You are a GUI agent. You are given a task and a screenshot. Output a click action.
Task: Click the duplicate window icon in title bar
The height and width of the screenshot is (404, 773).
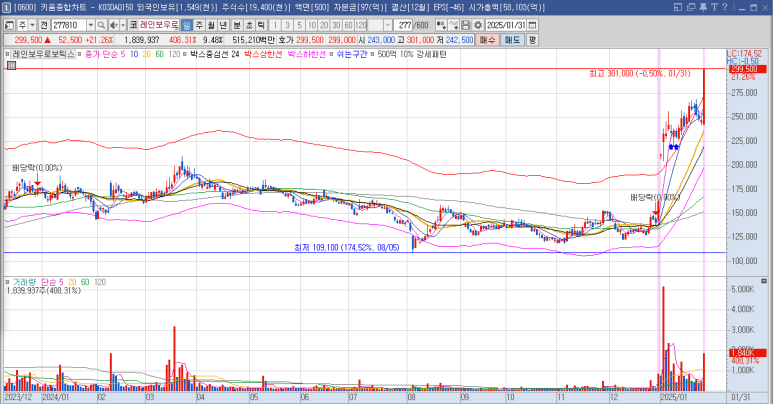(x=691, y=7)
